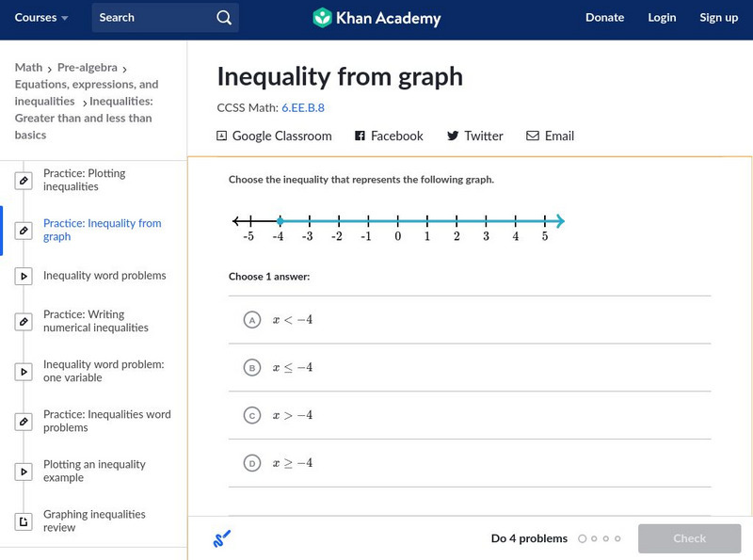Choose answer D, x ≥ −4
Viewport: 753px width, 560px height.
[x=252, y=463]
